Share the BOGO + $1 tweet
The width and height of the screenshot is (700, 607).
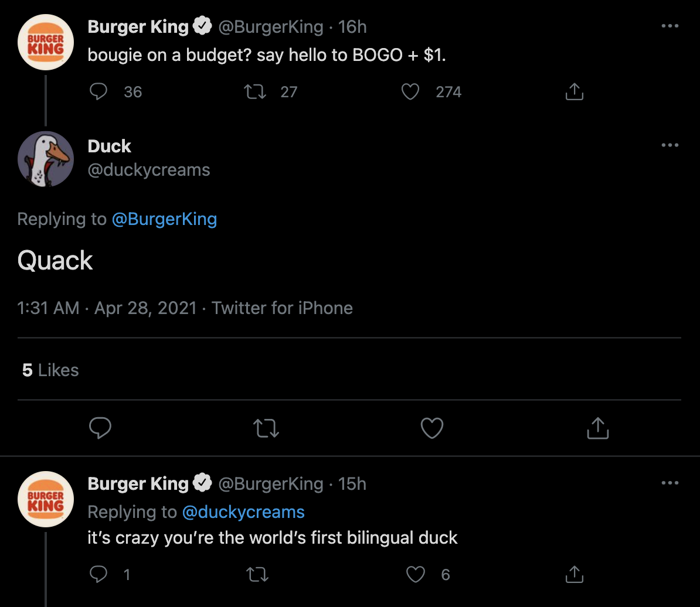pos(574,91)
